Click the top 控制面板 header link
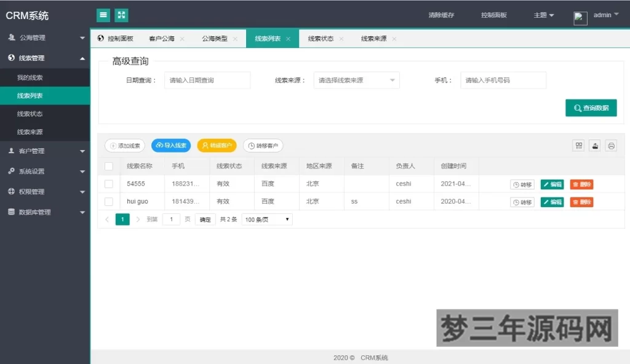Viewport: 630px width, 364px height. 494,15
